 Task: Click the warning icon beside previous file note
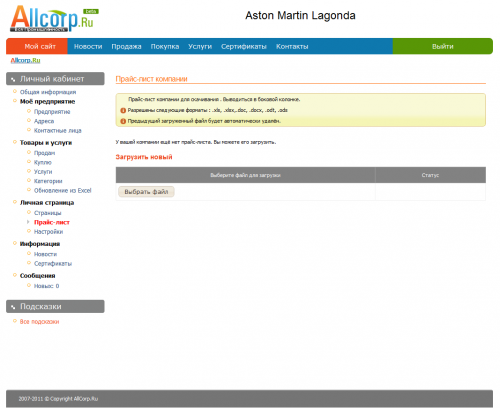[x=123, y=121]
